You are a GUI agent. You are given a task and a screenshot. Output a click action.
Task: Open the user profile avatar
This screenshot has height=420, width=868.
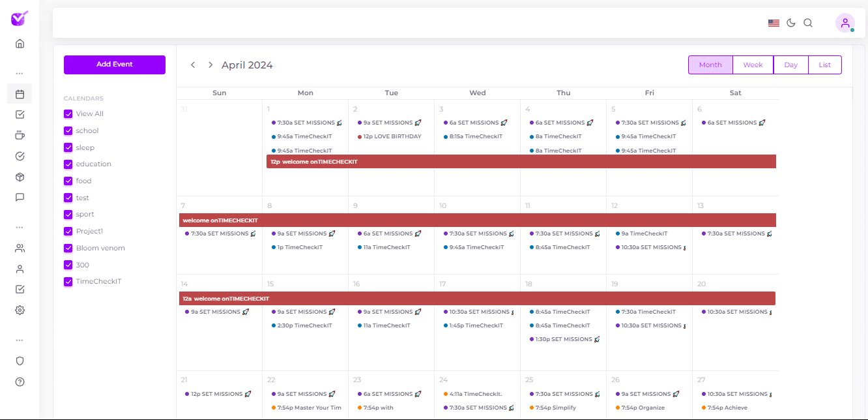845,23
